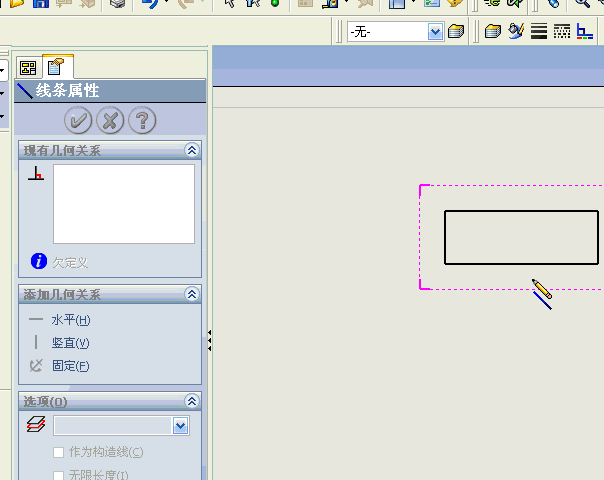Click the blue info icon next to 欠定义
The height and width of the screenshot is (480, 604).
tap(39, 261)
